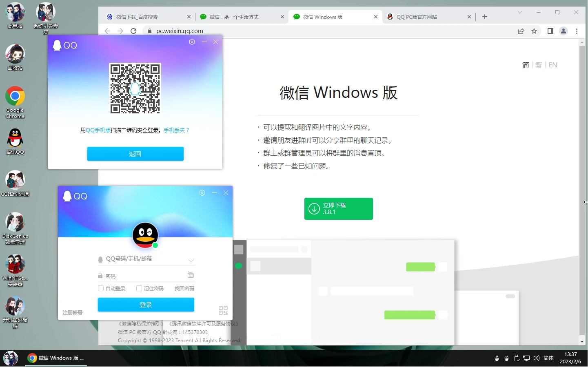This screenshot has width=588, height=367.
Task: Go back in Chrome browser
Action: point(107,31)
